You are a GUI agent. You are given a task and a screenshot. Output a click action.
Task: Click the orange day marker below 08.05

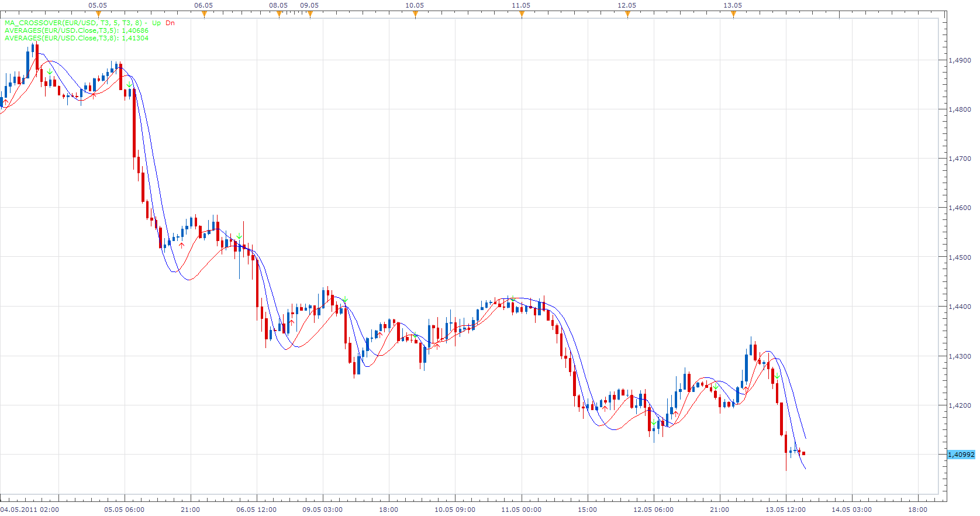[279, 15]
